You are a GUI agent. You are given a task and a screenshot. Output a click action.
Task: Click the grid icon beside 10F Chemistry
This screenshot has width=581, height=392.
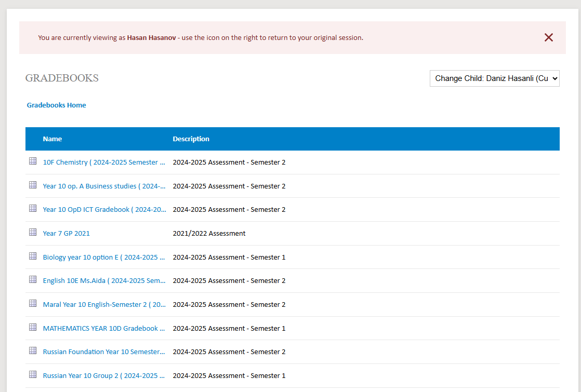tap(33, 161)
